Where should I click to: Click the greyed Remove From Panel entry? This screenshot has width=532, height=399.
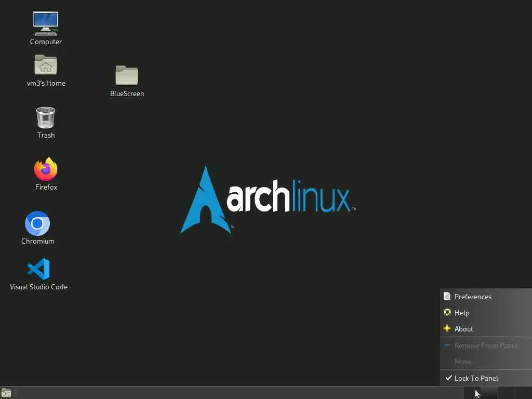(x=486, y=345)
